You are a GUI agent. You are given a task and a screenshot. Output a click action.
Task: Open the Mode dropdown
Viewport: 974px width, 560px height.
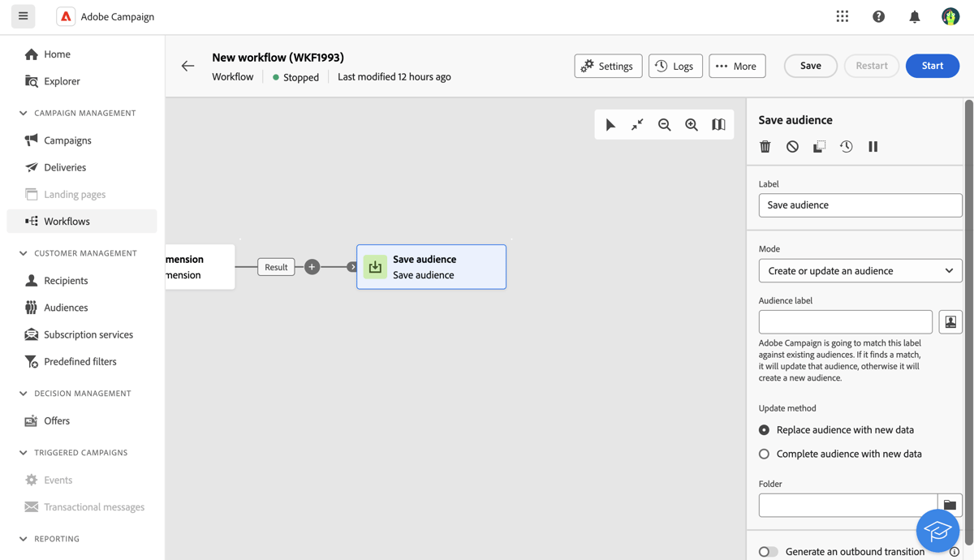[860, 270]
